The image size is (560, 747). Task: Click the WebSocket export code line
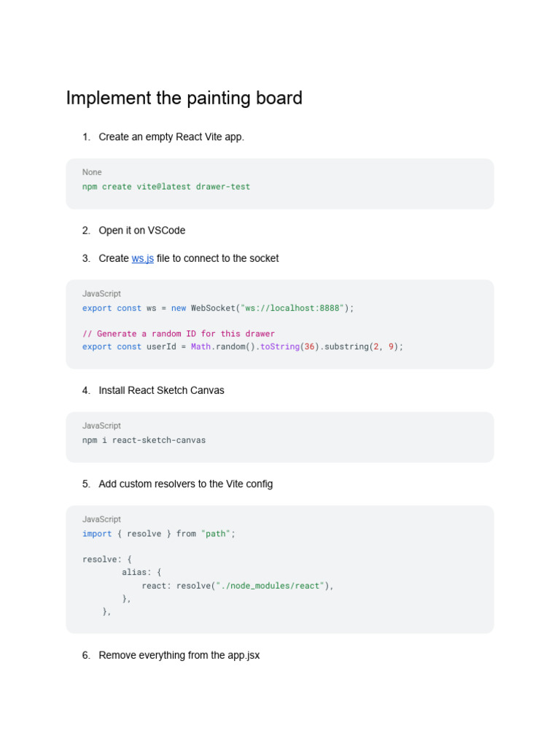coord(217,308)
